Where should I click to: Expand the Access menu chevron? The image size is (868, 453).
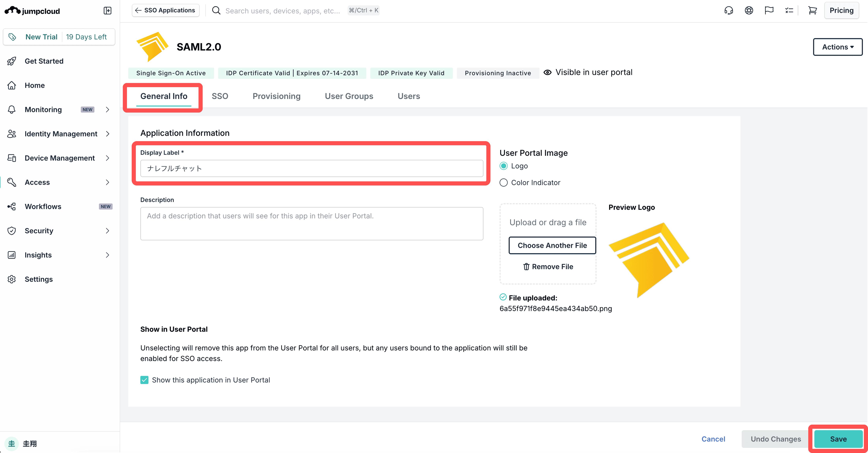(x=107, y=182)
